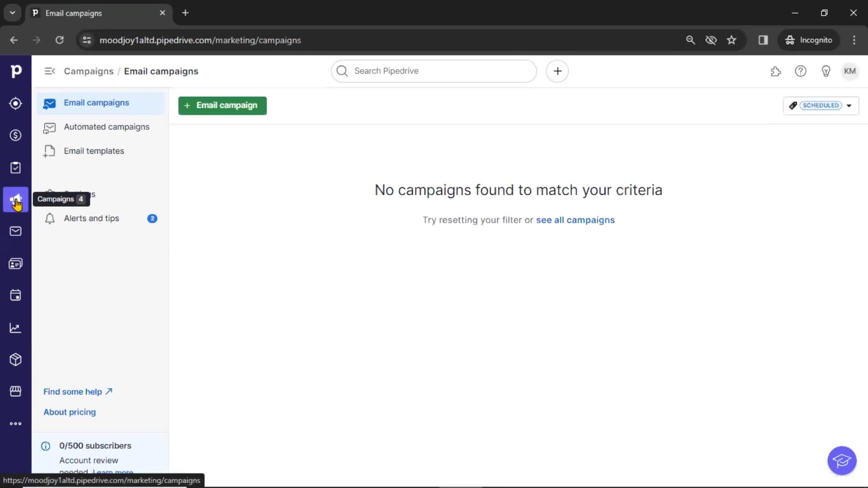Viewport: 868px width, 488px height.
Task: Click the global add plus button
Action: pos(557,71)
